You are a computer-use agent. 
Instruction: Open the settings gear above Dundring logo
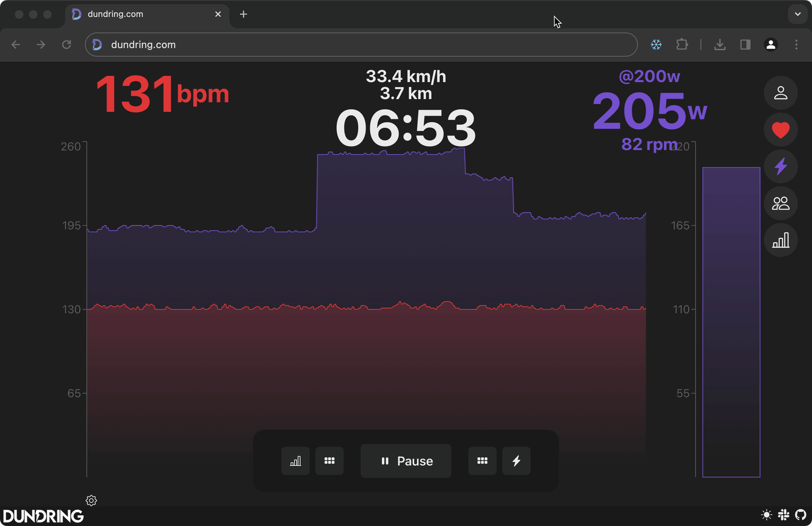point(91,500)
